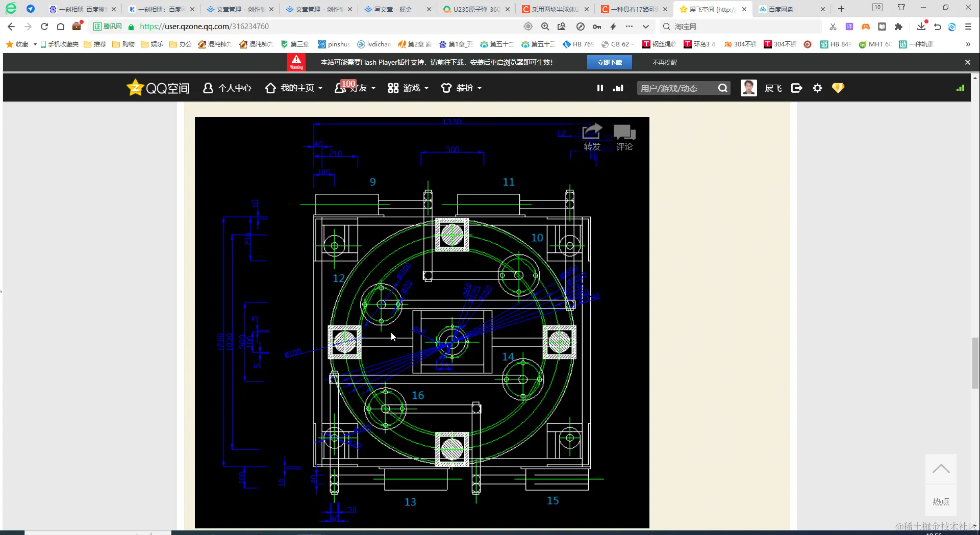This screenshot has width=980, height=535.
Task: Click the page vertical scrollbar thumb
Action: pyautogui.click(x=975, y=363)
